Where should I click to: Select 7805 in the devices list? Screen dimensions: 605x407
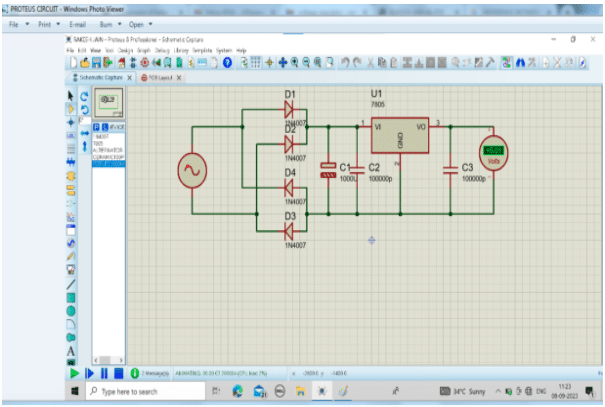tap(98, 143)
